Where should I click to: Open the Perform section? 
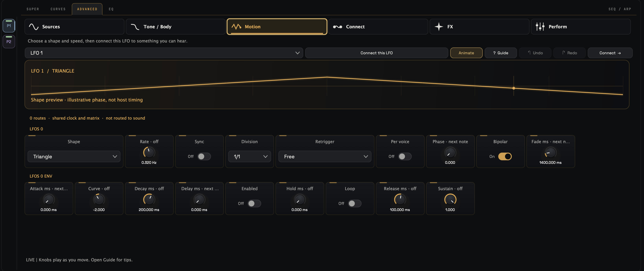581,27
